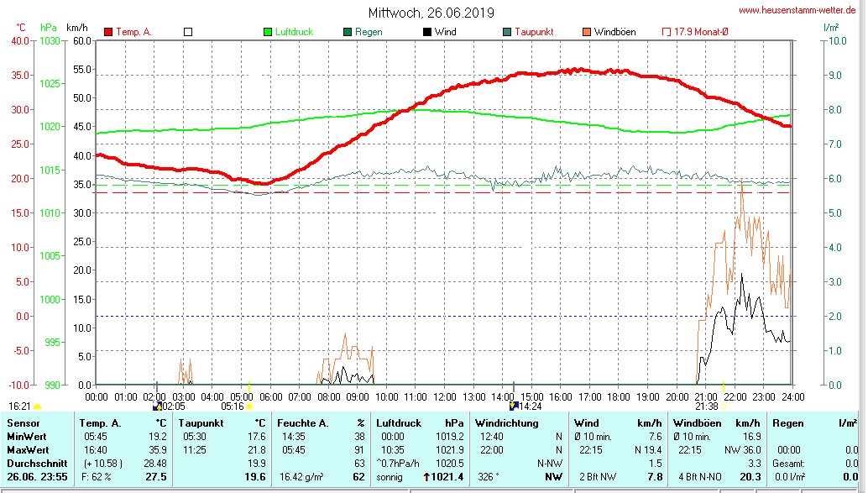The height and width of the screenshot is (493, 868).
Task: Select the teal Taupunkt legend square
Action: click(x=507, y=32)
